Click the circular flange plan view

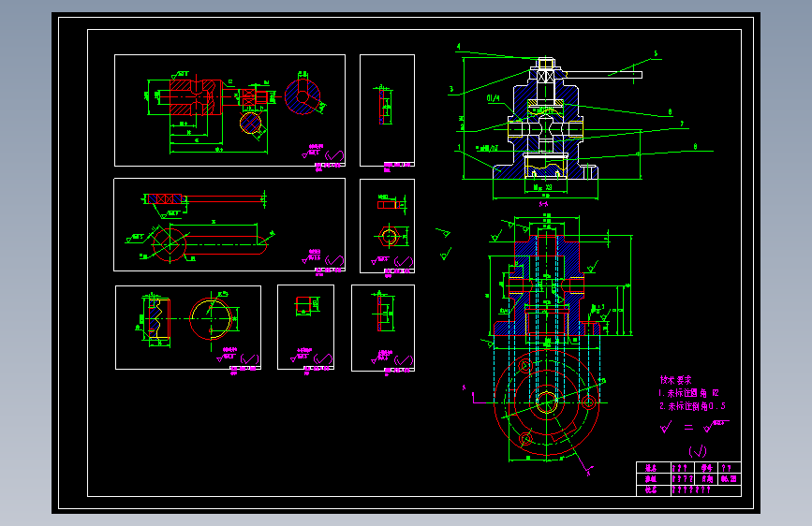(x=547, y=402)
